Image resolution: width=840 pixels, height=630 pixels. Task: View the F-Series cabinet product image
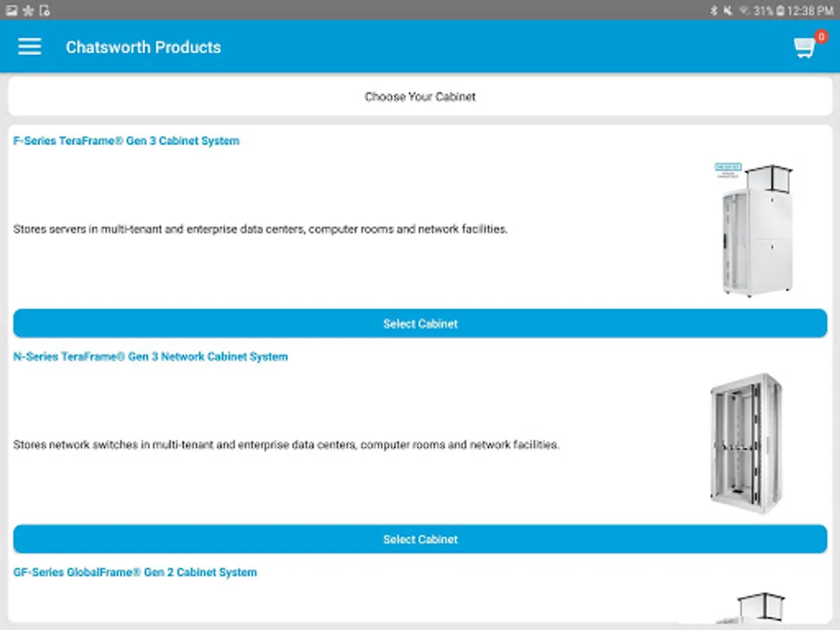coord(753,230)
